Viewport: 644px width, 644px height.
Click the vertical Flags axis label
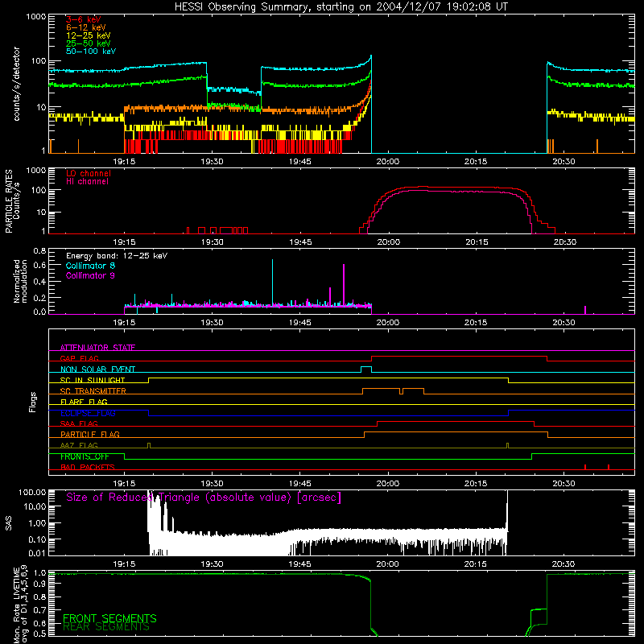coord(32,402)
